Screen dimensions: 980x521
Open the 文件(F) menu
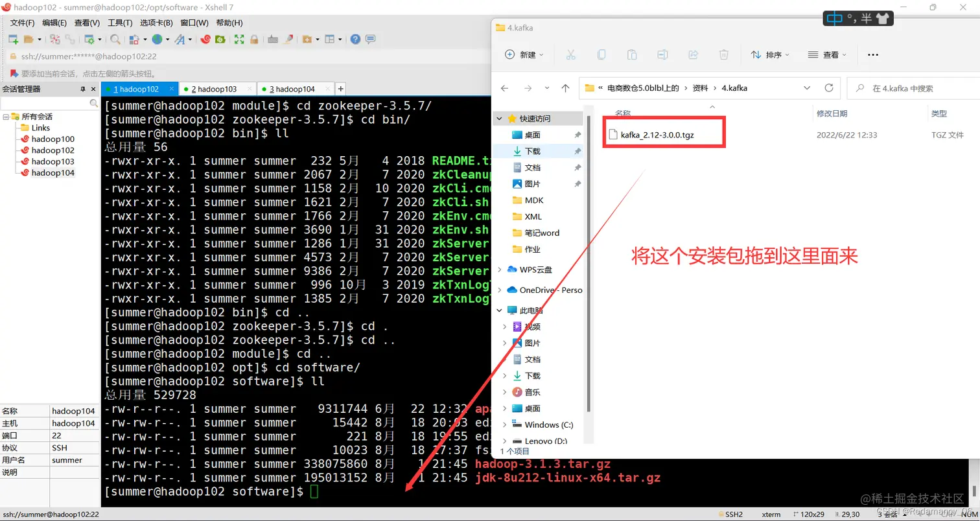tap(22, 23)
